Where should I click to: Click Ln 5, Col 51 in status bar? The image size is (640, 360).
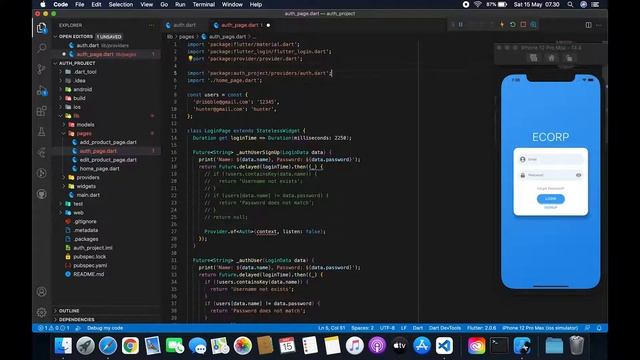331,328
